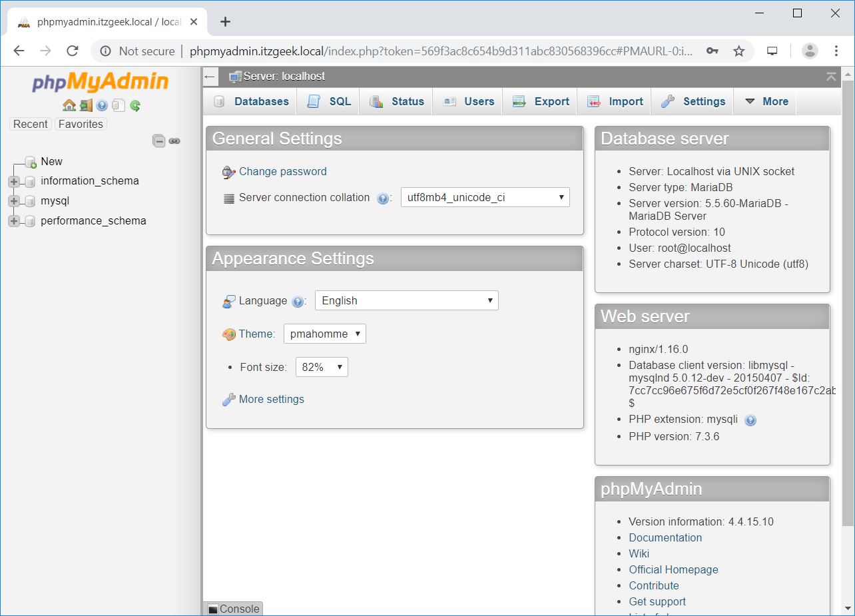Expand the information_schema database tree
The height and width of the screenshot is (616, 855).
14,181
